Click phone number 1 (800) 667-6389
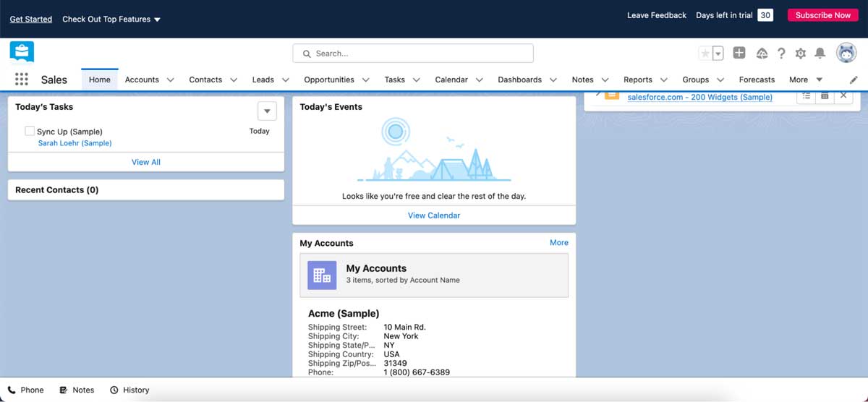This screenshot has height=402, width=868. pos(417,372)
